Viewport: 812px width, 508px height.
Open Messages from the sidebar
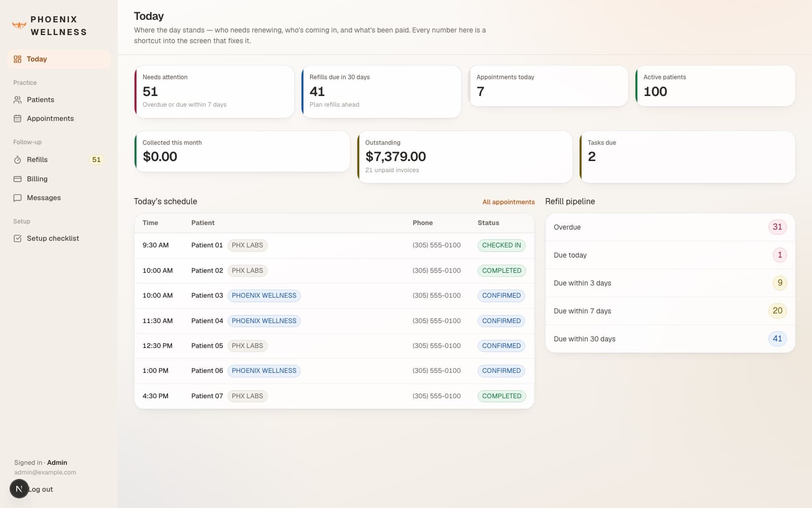click(x=59, y=198)
